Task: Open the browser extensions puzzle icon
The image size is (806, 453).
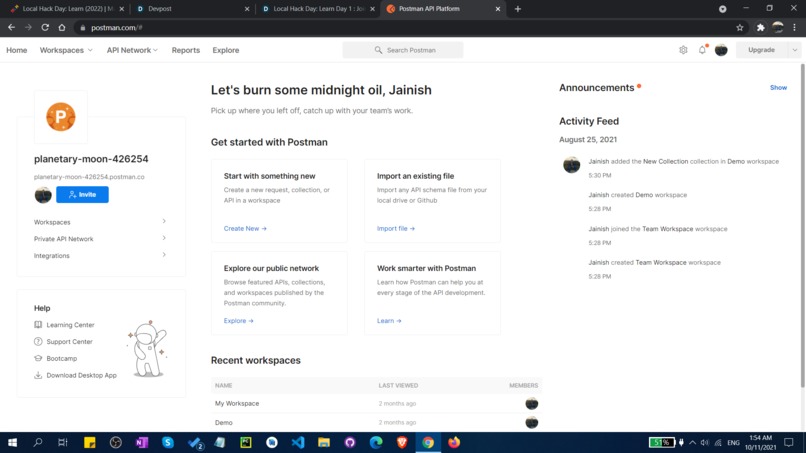Action: (x=760, y=28)
